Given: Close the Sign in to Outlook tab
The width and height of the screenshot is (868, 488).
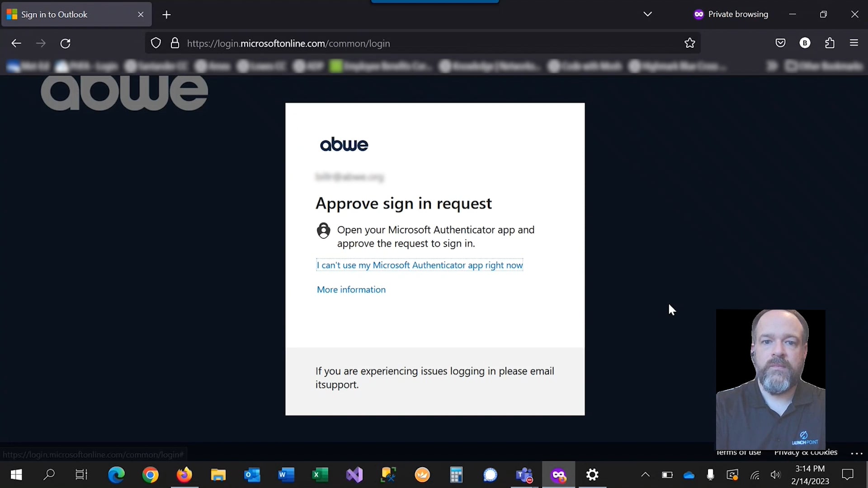Looking at the screenshot, I should [141, 14].
